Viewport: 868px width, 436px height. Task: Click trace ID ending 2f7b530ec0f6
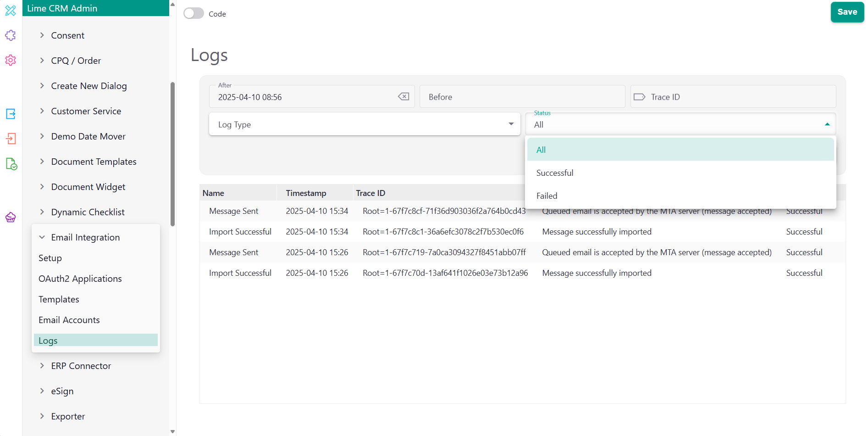coord(443,232)
